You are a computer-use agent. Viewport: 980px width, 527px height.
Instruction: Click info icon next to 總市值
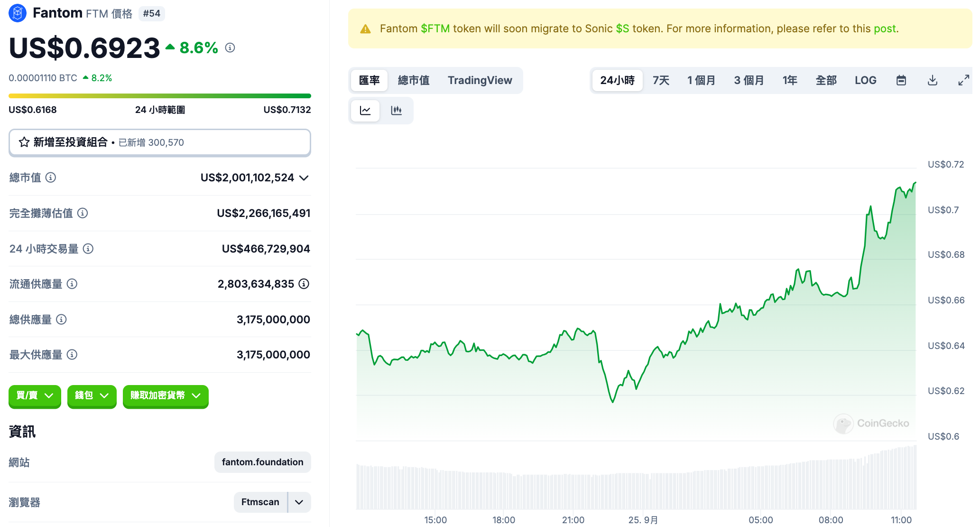pos(51,178)
